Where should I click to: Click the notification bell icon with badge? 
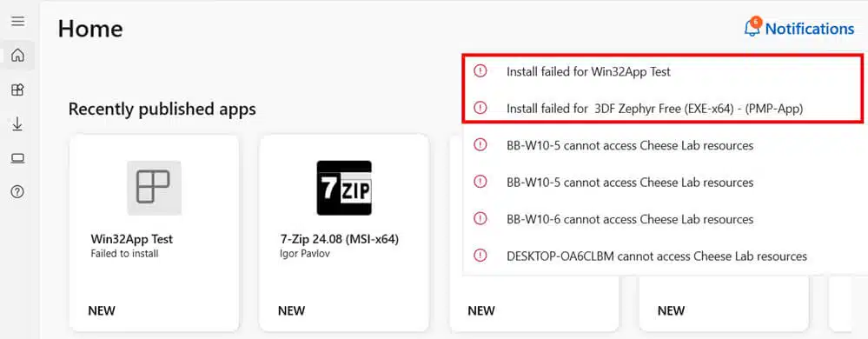(752, 27)
